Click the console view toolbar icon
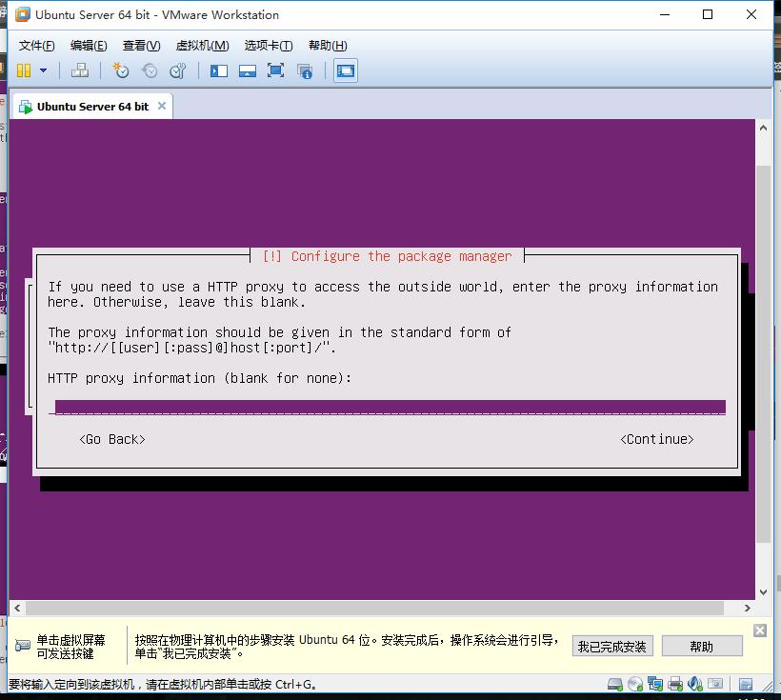 345,70
